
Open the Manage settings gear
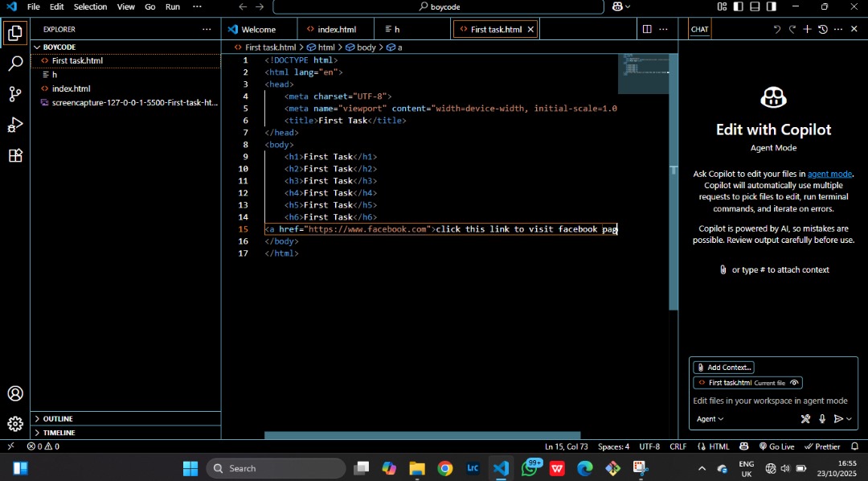(15, 424)
